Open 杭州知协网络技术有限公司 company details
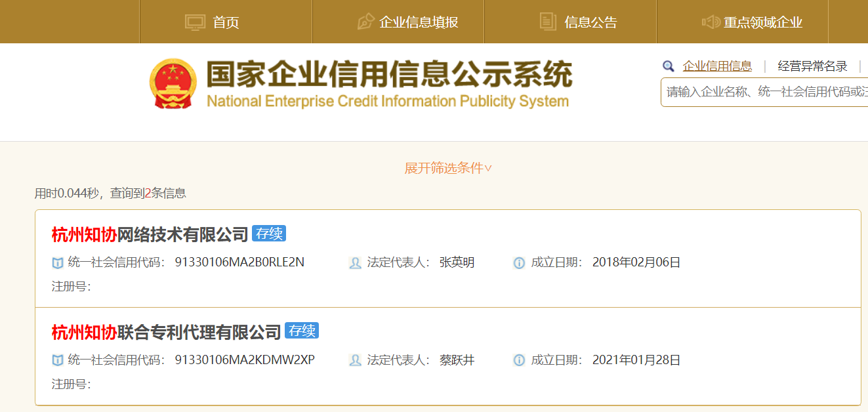 point(150,234)
